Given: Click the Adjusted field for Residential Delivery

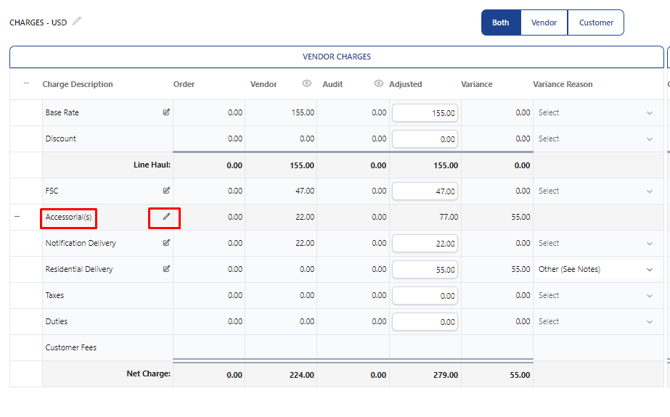Looking at the screenshot, I should (x=425, y=270).
